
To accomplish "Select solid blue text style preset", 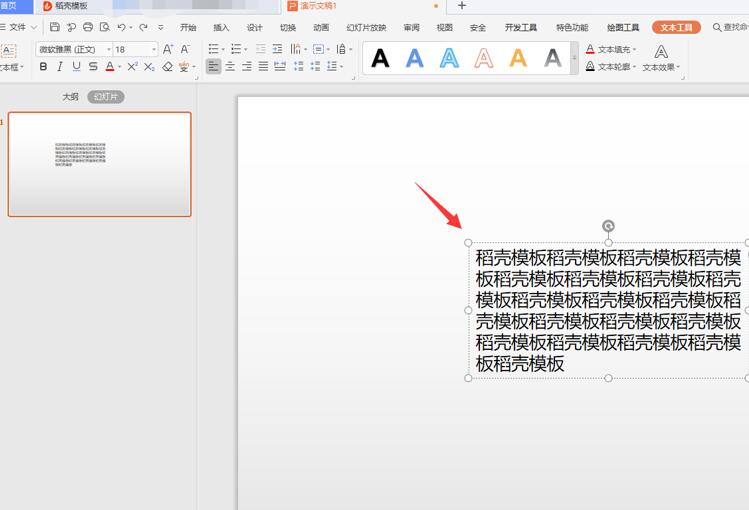I will [x=415, y=58].
